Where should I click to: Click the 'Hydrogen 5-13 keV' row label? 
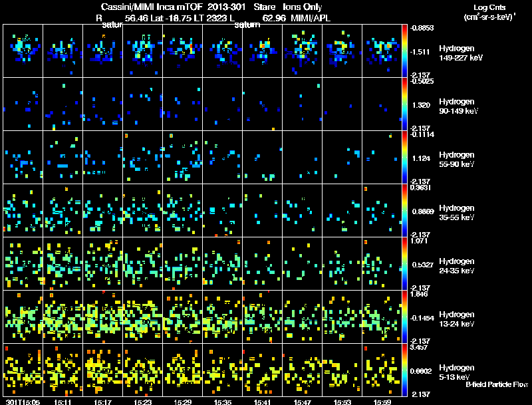coord(457,372)
